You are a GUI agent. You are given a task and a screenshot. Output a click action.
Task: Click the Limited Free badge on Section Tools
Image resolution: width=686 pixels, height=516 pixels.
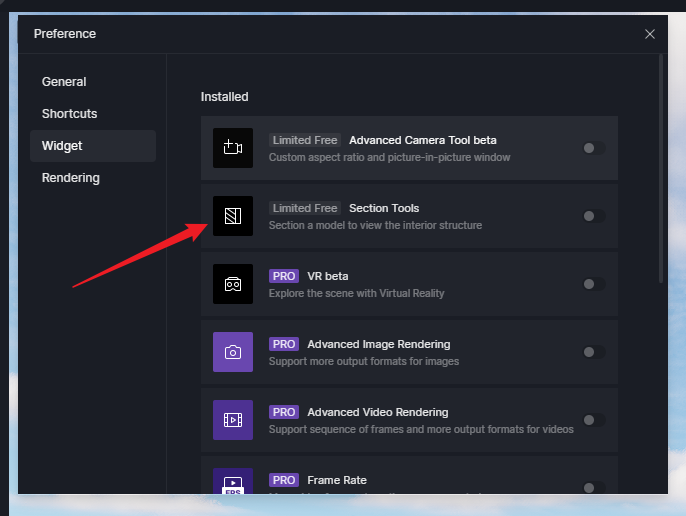305,208
